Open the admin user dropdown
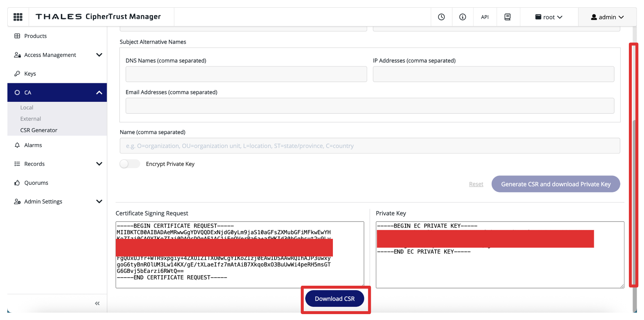 [607, 17]
